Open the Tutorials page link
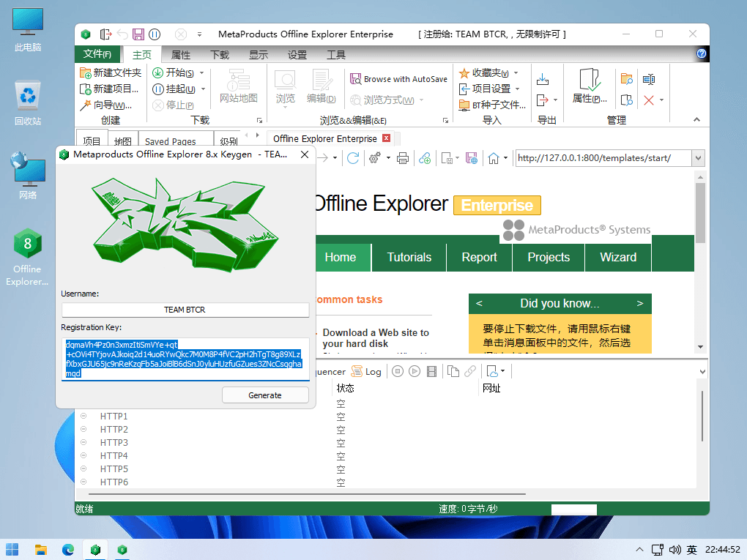 pos(409,257)
